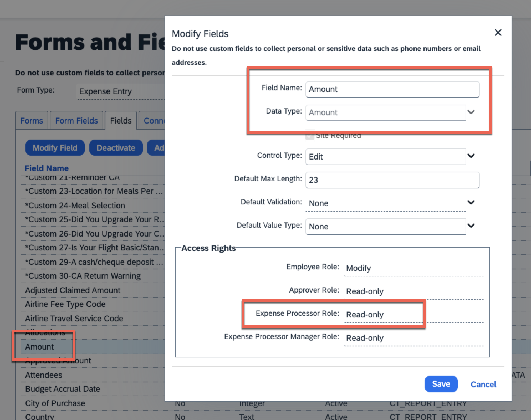
Task: Change the Employee Role access right
Action: pyautogui.click(x=413, y=268)
